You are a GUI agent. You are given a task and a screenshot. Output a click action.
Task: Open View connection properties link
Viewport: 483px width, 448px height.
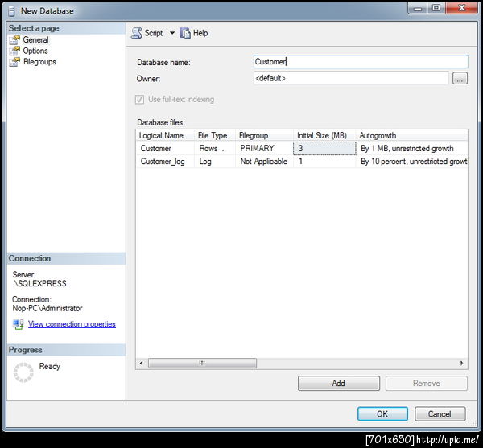coord(72,324)
